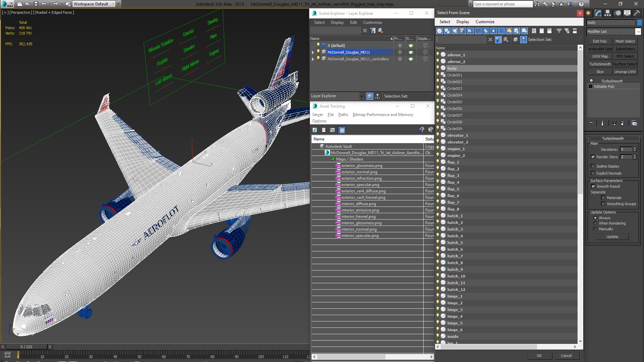Select Manually update option
Screen dimensions: 644x362
click(595, 229)
